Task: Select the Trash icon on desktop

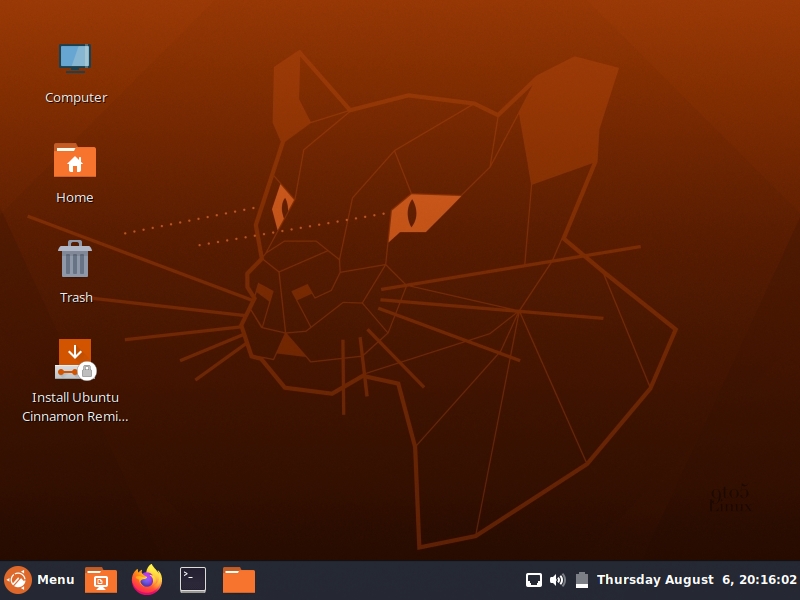Action: coord(75,260)
